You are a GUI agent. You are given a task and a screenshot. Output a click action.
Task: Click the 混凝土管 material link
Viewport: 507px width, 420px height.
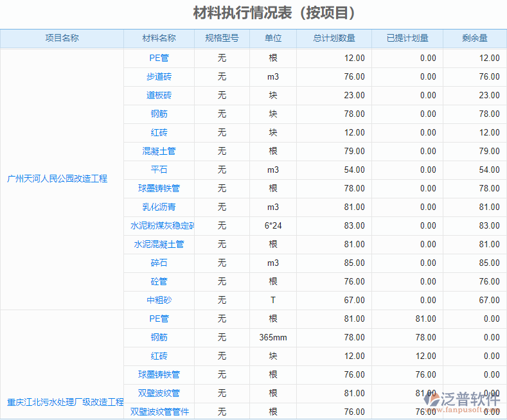(159, 151)
